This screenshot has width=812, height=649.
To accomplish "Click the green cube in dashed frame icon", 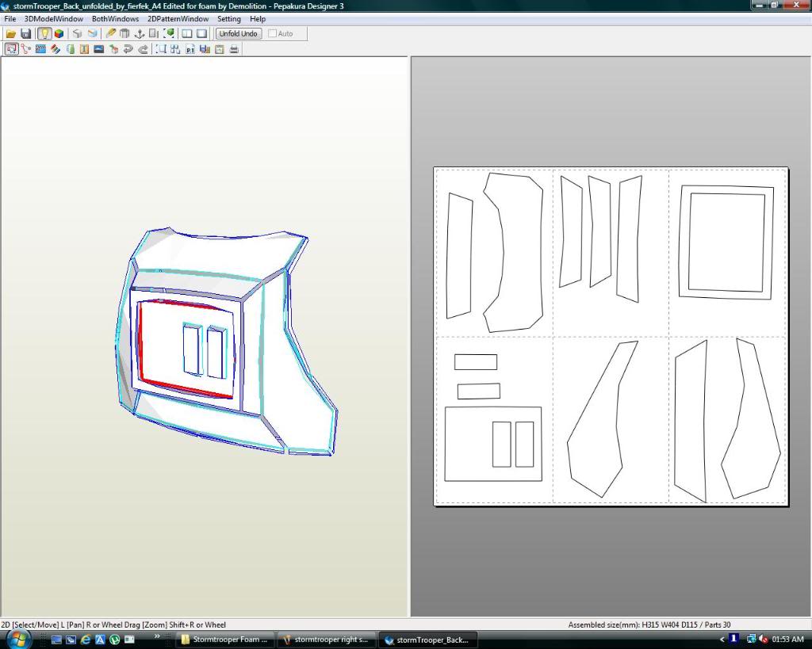I will pos(169,33).
